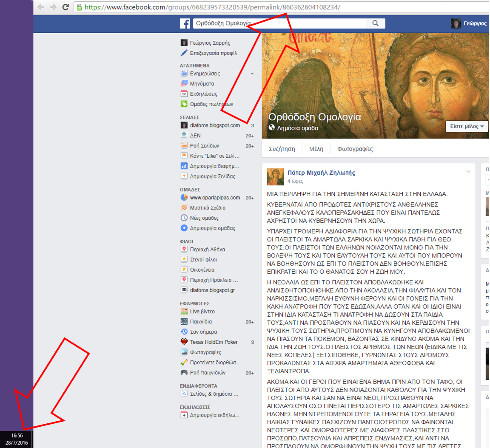Expand post options chevron on the post
The image size is (490, 448).
[468, 172]
